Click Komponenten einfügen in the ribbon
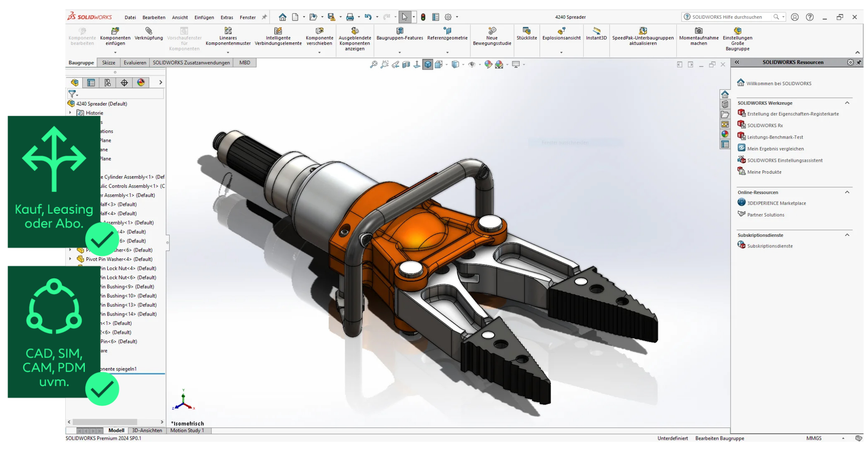Screen dimensions: 868x450 [x=115, y=36]
